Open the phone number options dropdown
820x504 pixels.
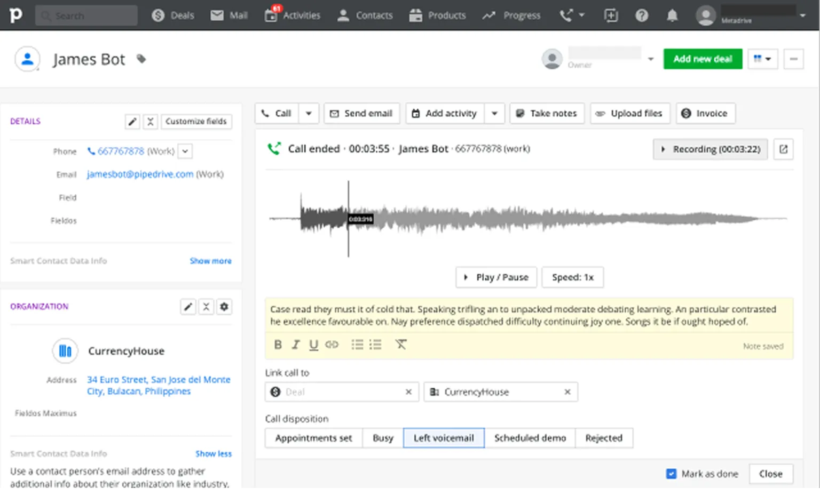coord(185,151)
